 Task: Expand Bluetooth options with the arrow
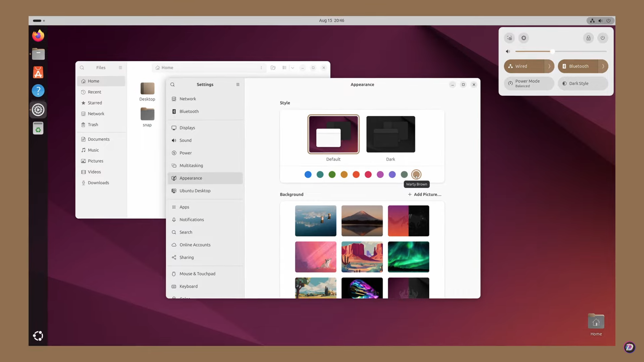click(x=603, y=66)
